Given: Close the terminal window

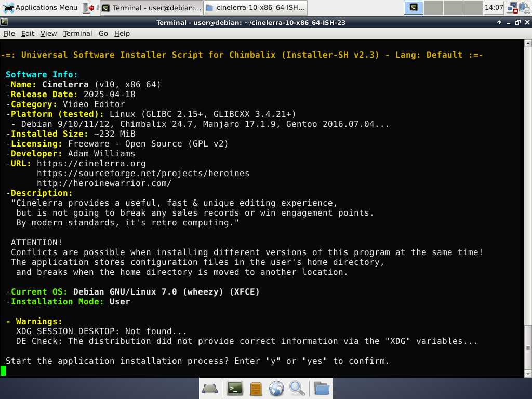Looking at the screenshot, I should [x=527, y=22].
